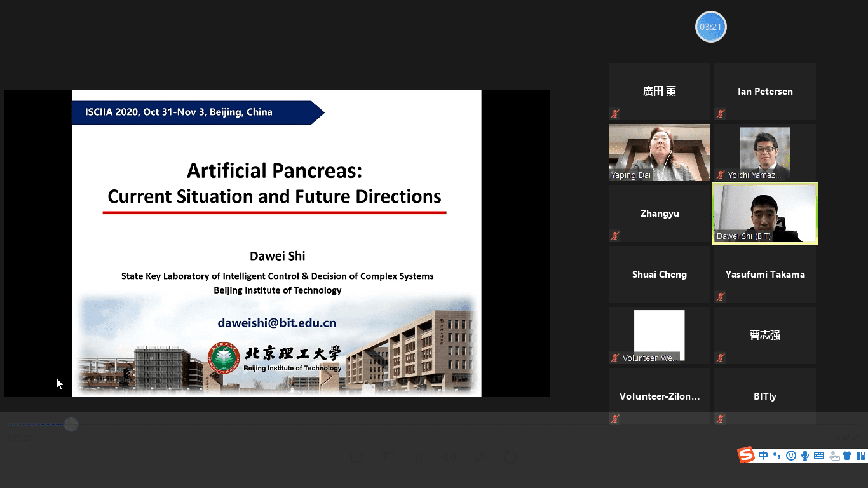Open the Sogou skin shirt icon
Viewport: 868px width, 488px height.
(x=847, y=456)
